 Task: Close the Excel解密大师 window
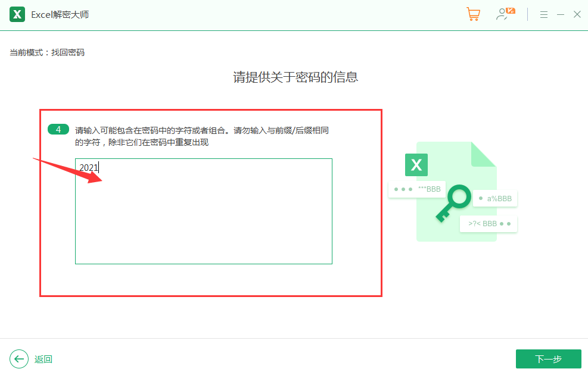[577, 15]
